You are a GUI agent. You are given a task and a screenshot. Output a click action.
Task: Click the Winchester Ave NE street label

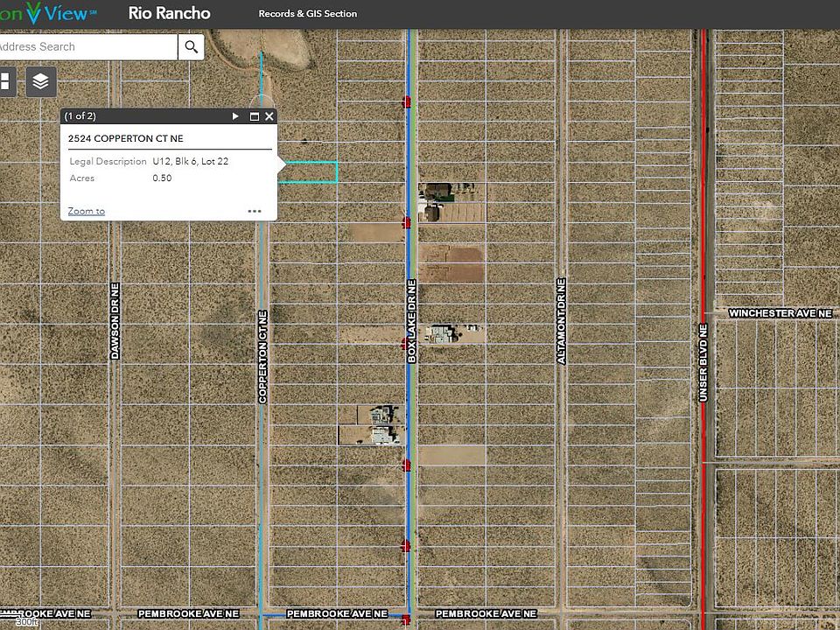[780, 313]
